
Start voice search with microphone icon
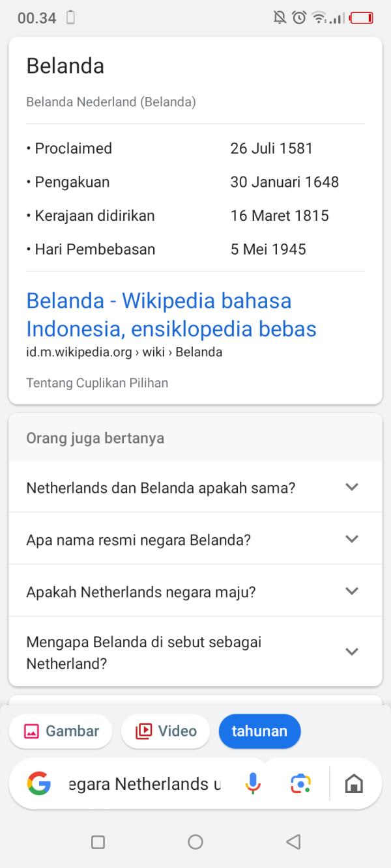[x=253, y=783]
